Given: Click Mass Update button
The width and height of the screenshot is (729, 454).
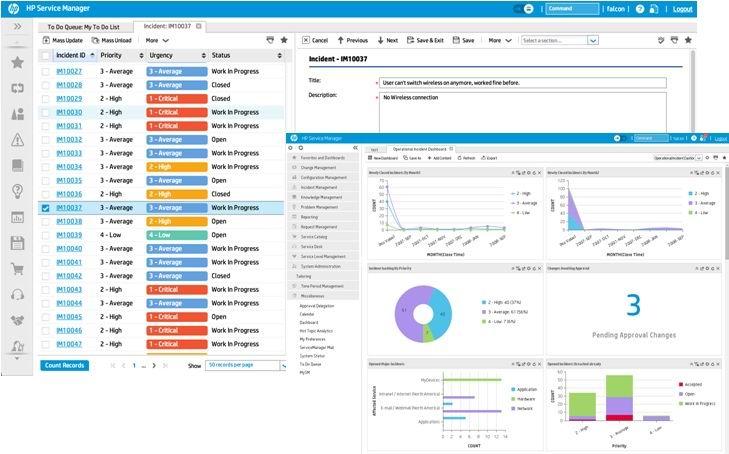Looking at the screenshot, I should (x=62, y=40).
